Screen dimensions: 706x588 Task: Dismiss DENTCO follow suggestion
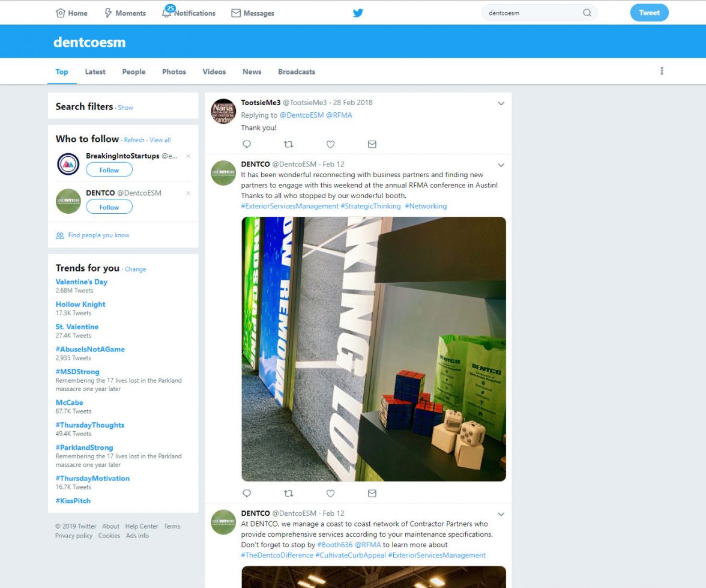[189, 193]
